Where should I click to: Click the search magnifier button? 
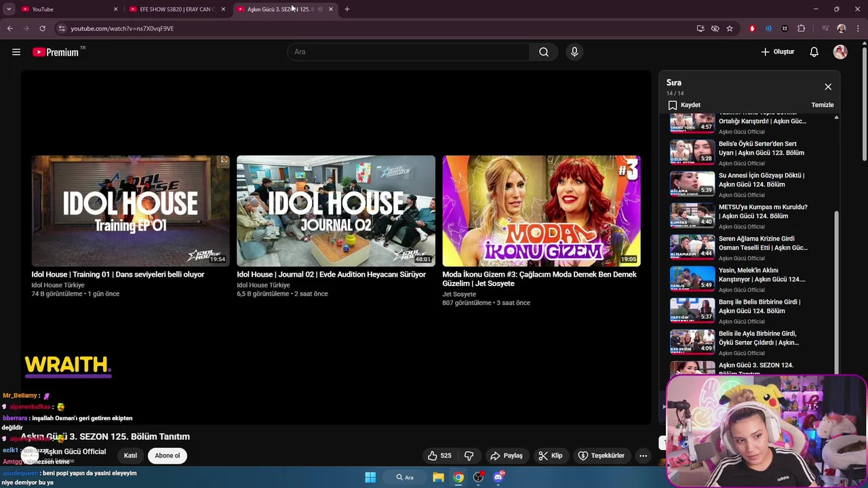(x=544, y=52)
